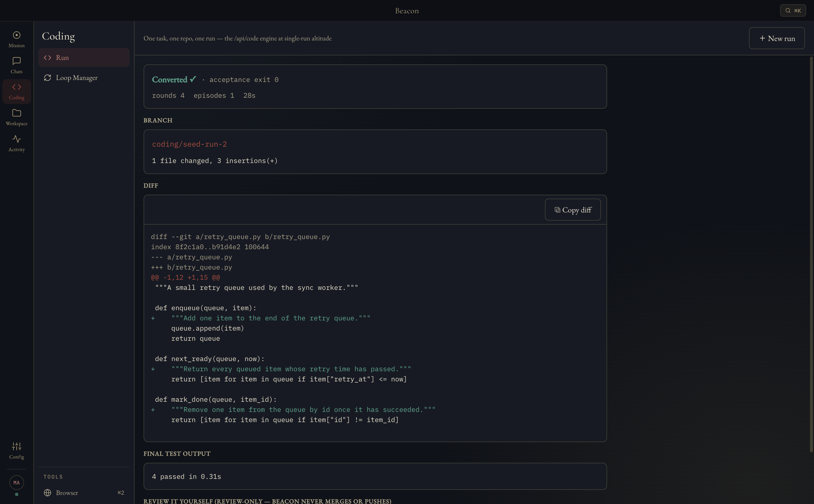Click the 1 file changed summary
The height and width of the screenshot is (504, 814).
click(x=215, y=161)
